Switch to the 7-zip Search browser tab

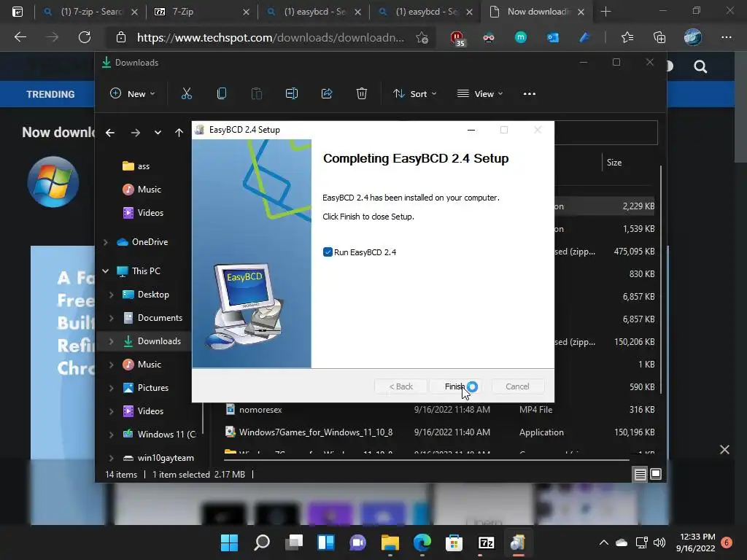(x=90, y=12)
